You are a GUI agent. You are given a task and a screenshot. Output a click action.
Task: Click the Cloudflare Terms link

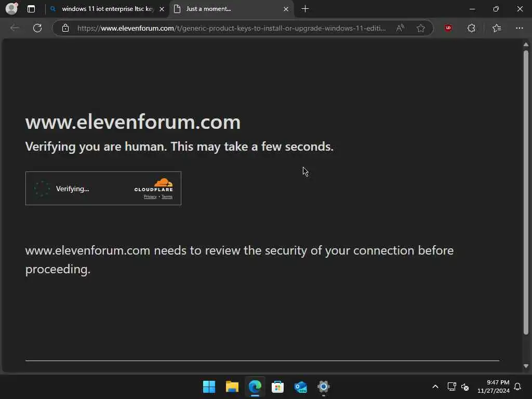point(167,197)
